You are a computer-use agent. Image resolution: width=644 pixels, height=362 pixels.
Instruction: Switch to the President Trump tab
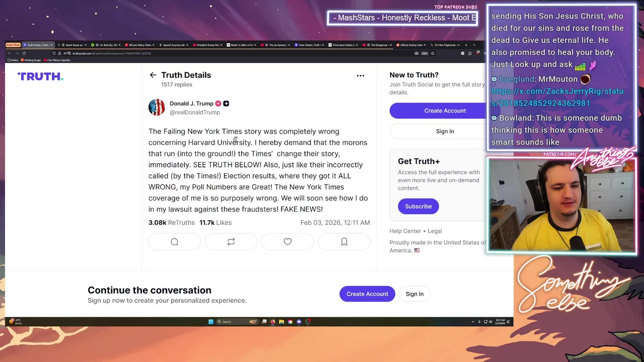[x=207, y=45]
